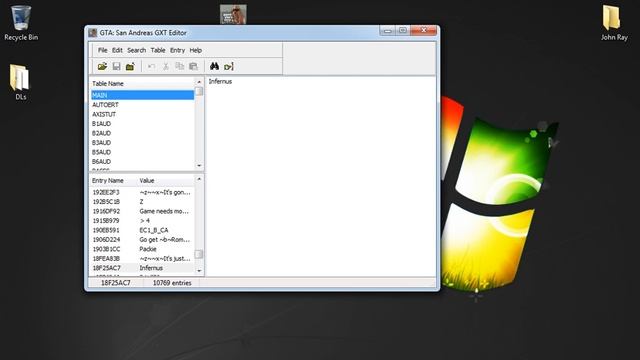Click the value 'Game needs mo...'
640x360 pixels.
click(164, 211)
